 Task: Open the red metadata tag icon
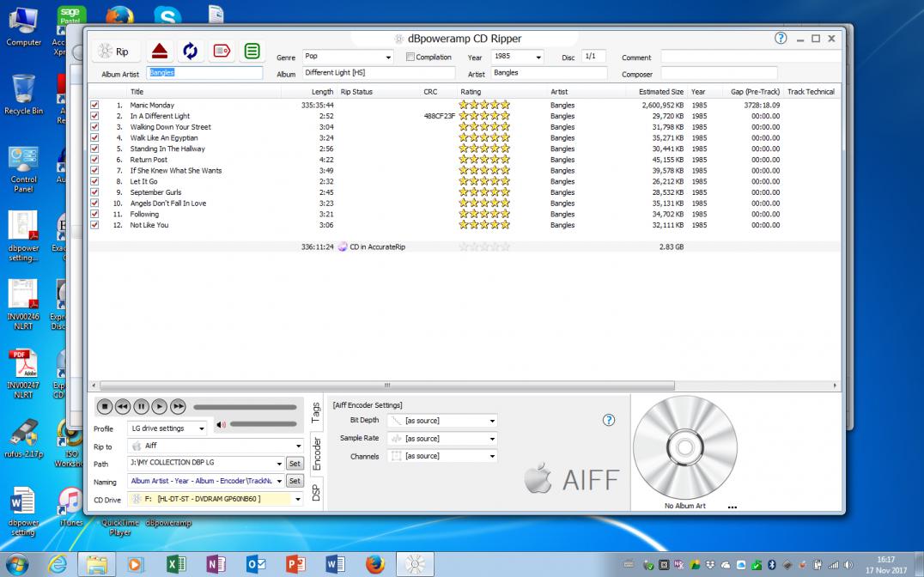point(222,52)
